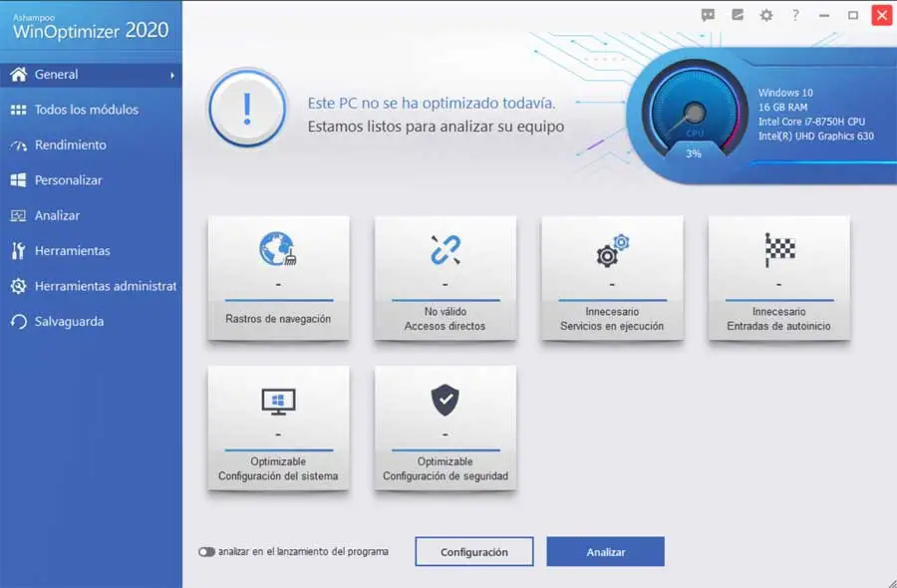The height and width of the screenshot is (588, 897).
Task: Click the CPU usage gauge
Action: click(695, 110)
